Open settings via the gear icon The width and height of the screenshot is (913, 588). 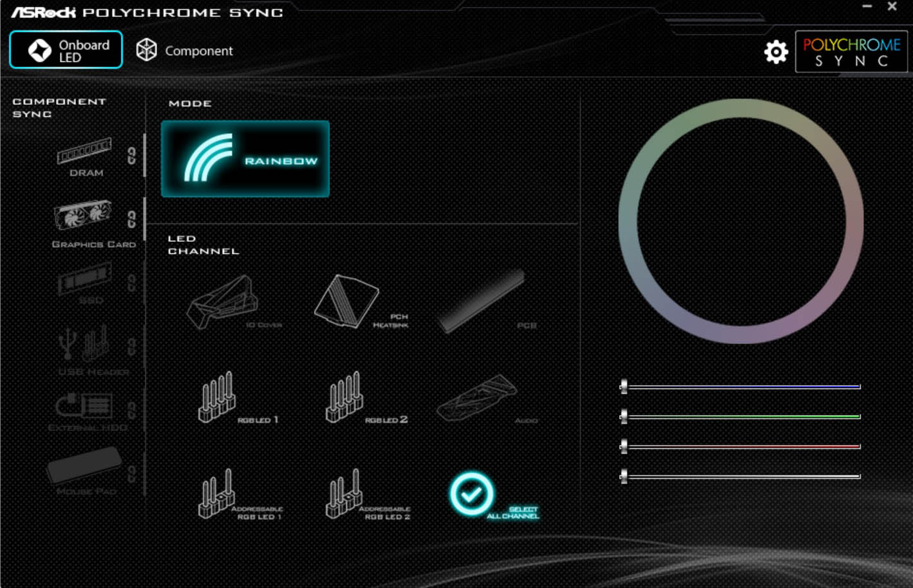pos(776,51)
